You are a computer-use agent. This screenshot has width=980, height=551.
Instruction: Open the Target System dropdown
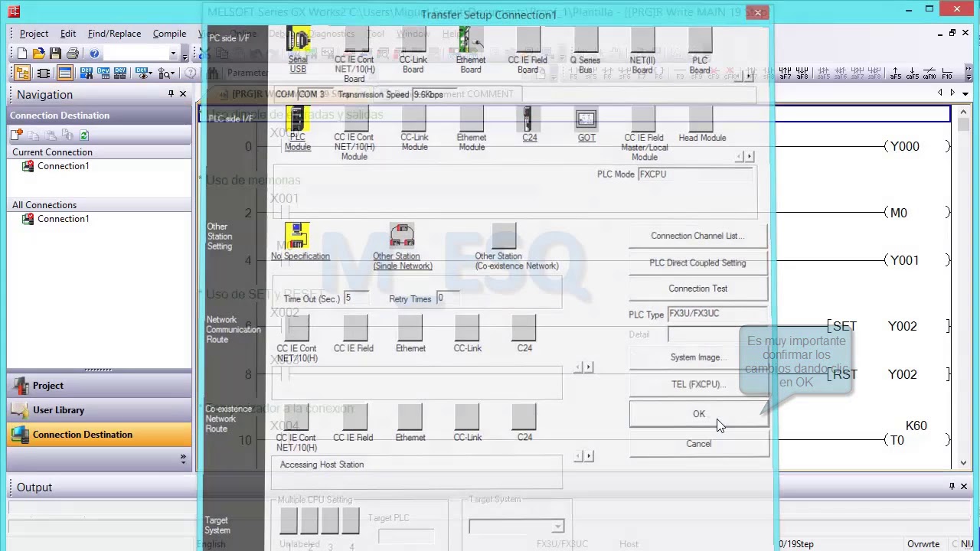(557, 527)
